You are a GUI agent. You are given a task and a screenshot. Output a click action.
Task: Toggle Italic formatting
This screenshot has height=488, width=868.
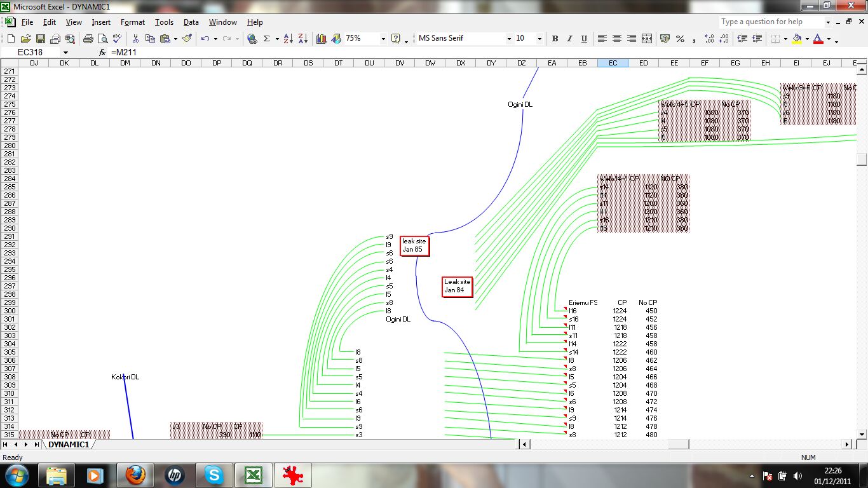pyautogui.click(x=569, y=39)
